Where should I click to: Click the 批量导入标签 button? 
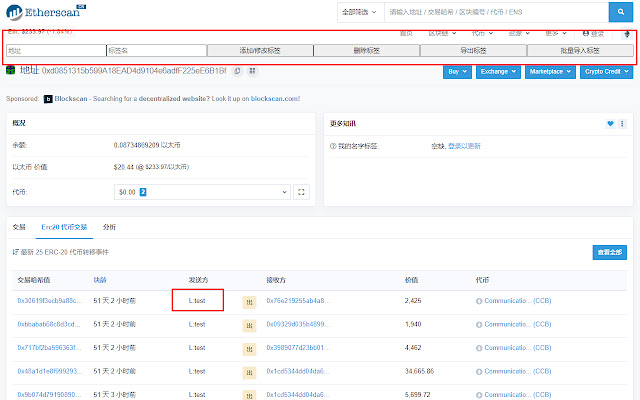pyautogui.click(x=580, y=51)
